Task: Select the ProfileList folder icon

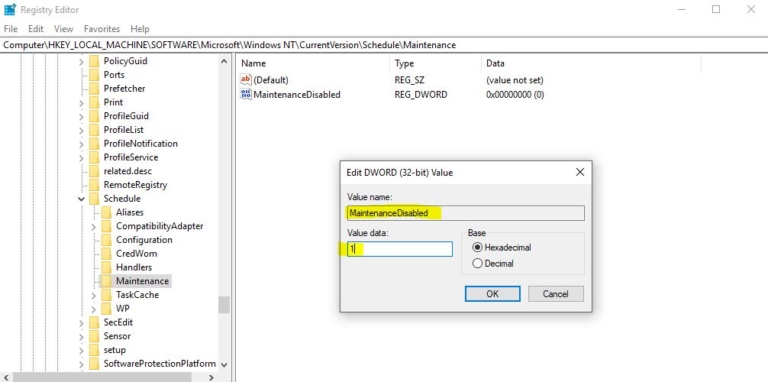Action: pos(94,130)
